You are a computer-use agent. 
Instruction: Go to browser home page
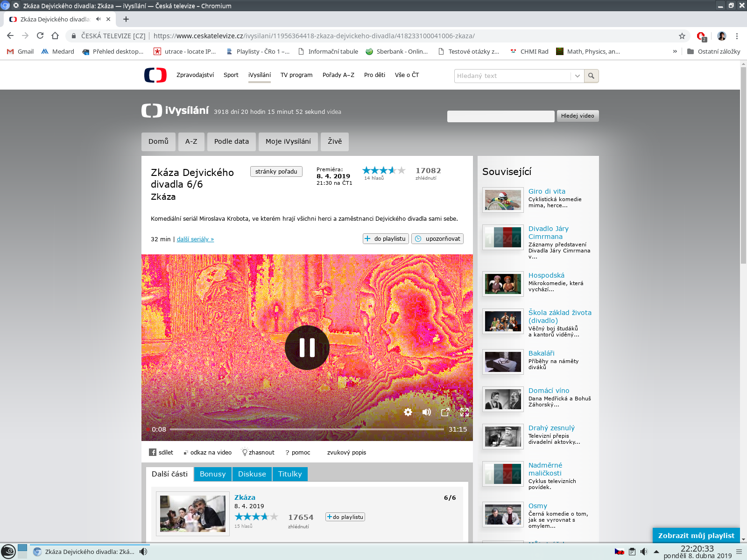coord(55,36)
